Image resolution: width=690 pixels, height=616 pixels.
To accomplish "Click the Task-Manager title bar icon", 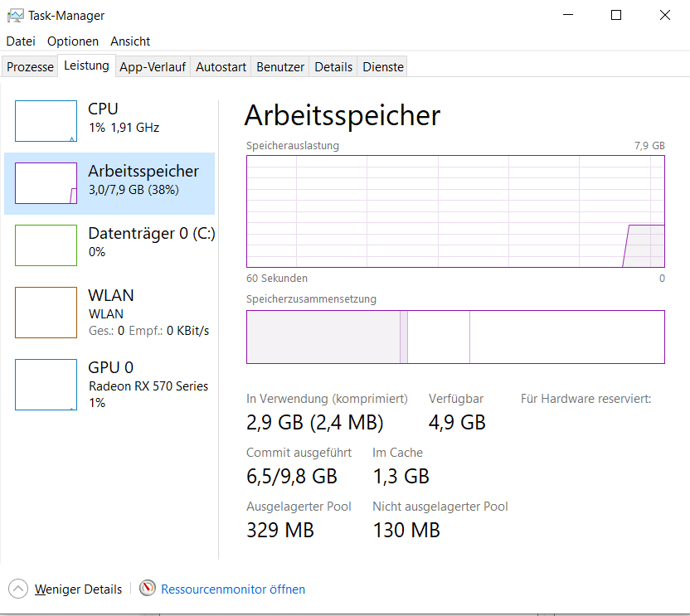I will pyautogui.click(x=16, y=16).
